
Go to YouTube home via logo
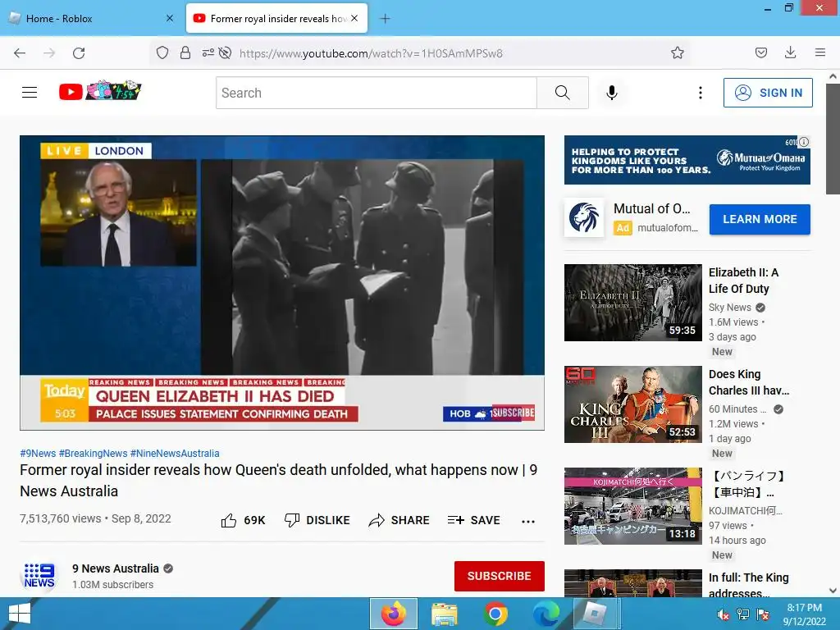click(99, 92)
